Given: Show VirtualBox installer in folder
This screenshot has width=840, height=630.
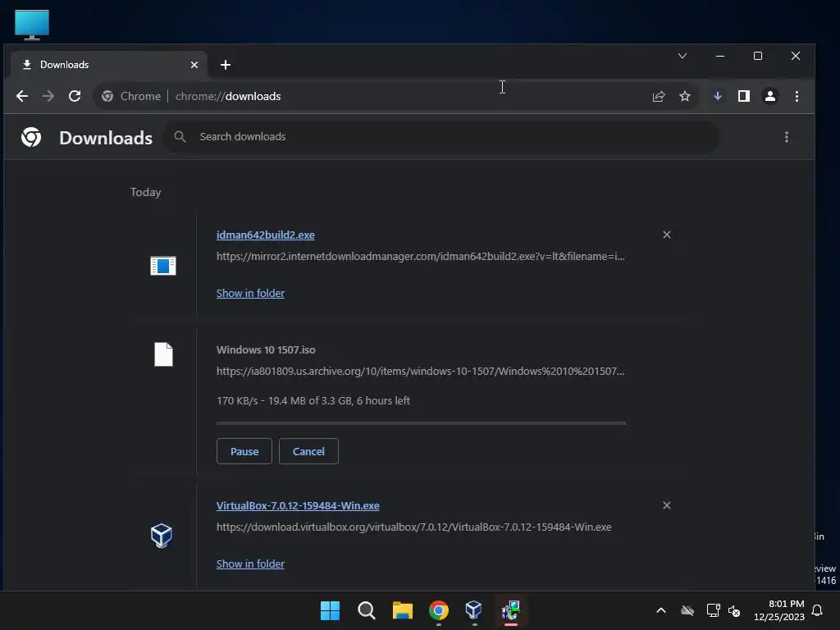Looking at the screenshot, I should pyautogui.click(x=250, y=564).
